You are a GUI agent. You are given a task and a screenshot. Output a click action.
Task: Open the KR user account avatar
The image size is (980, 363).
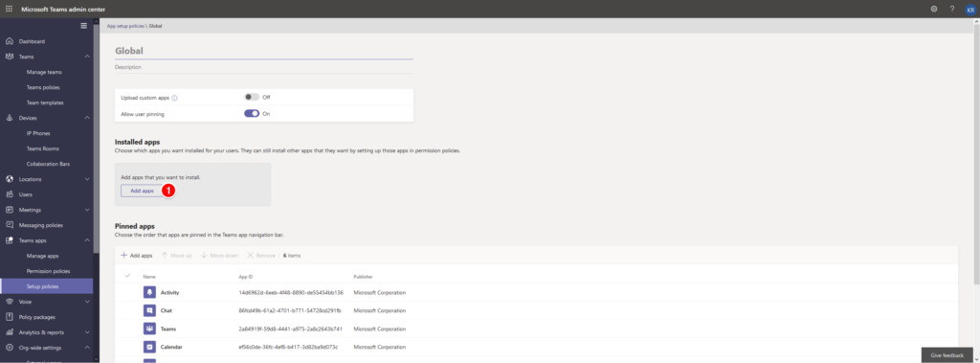970,10
